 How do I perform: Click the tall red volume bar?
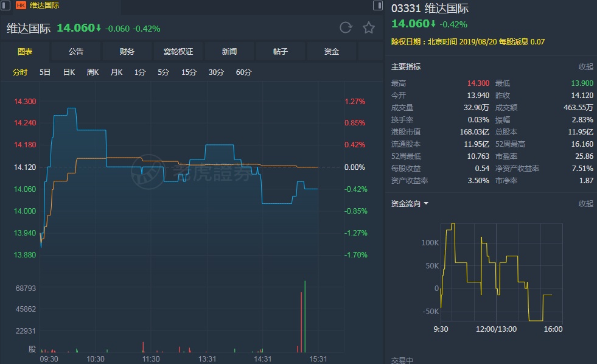click(x=301, y=322)
